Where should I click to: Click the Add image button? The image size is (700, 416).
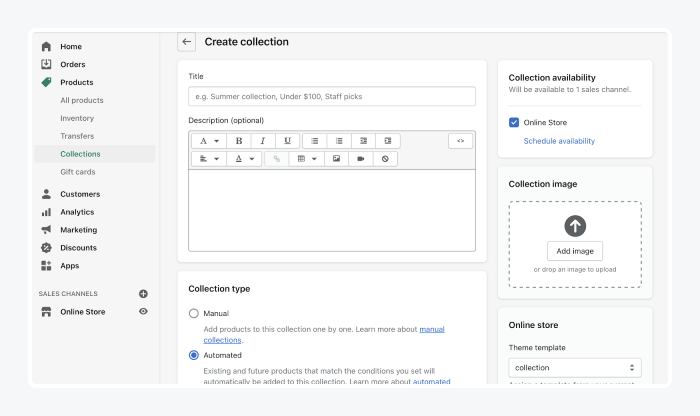[x=575, y=251]
